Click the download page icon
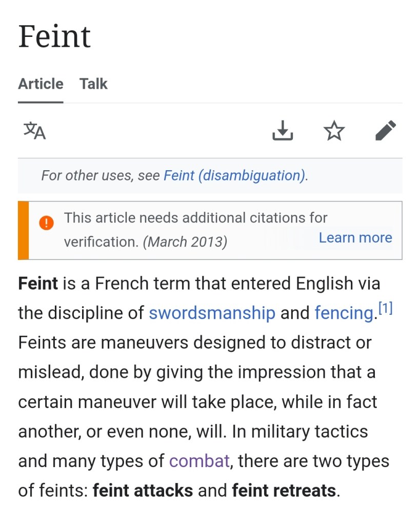420x525 pixels. pyautogui.click(x=283, y=131)
